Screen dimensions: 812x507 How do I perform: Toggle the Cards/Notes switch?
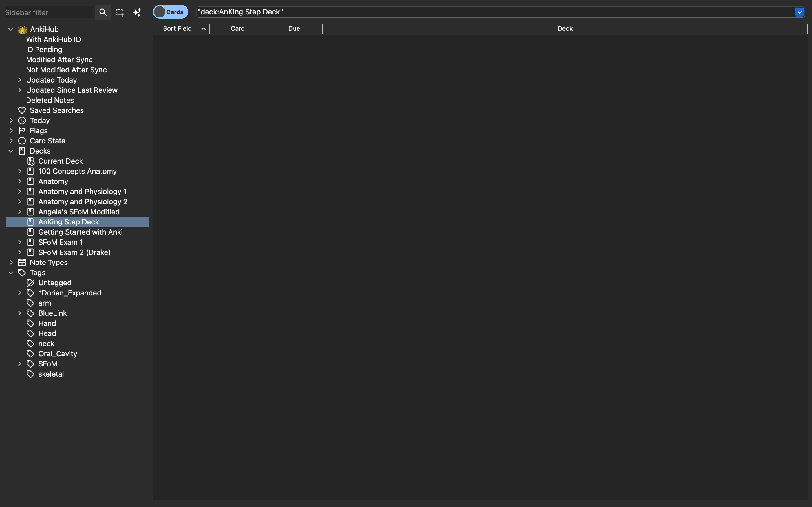(171, 12)
